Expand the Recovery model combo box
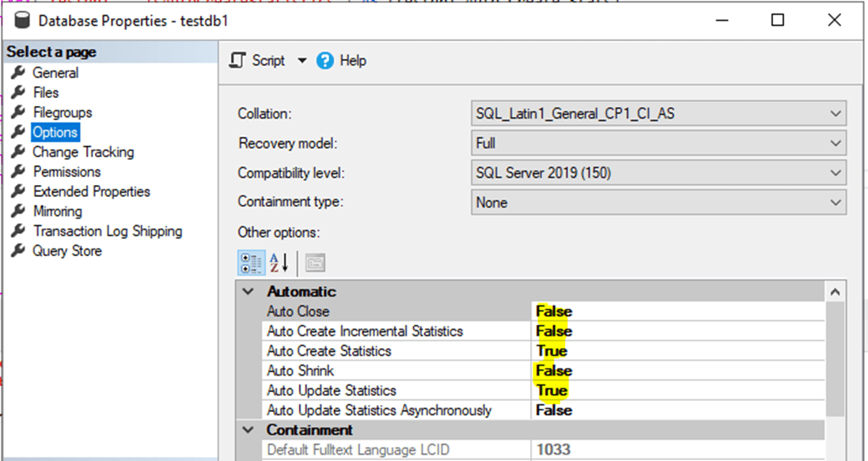The height and width of the screenshot is (461, 868). (x=836, y=143)
